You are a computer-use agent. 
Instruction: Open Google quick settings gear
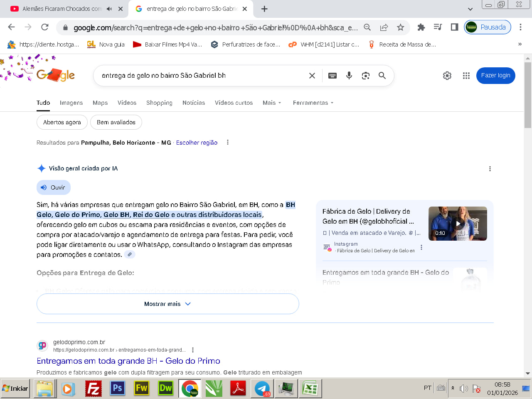(447, 75)
